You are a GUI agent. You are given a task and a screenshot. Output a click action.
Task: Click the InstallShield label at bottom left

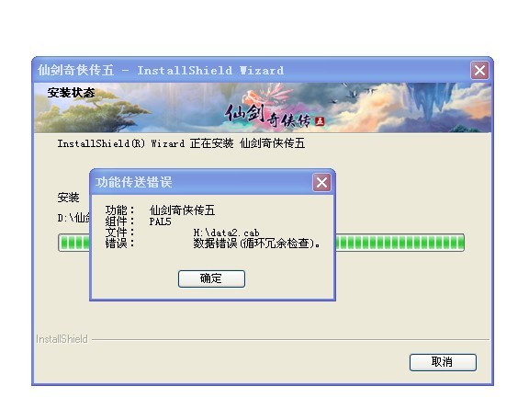pos(62,339)
